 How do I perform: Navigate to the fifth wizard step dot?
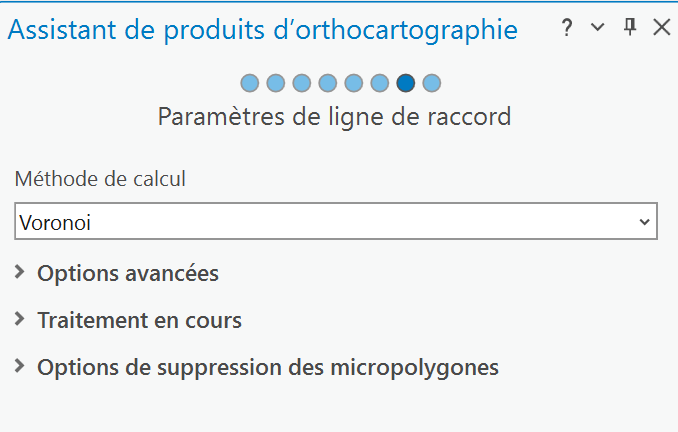tap(354, 83)
